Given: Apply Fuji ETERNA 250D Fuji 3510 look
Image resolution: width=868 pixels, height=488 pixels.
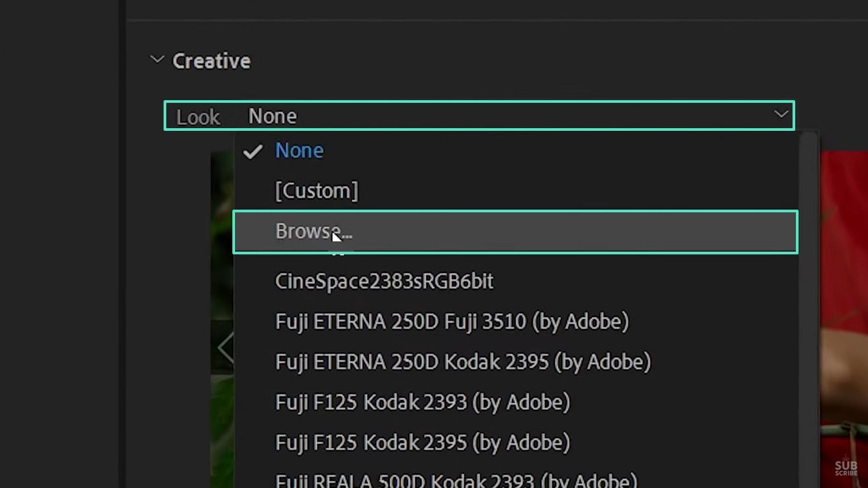Looking at the screenshot, I should pos(451,322).
